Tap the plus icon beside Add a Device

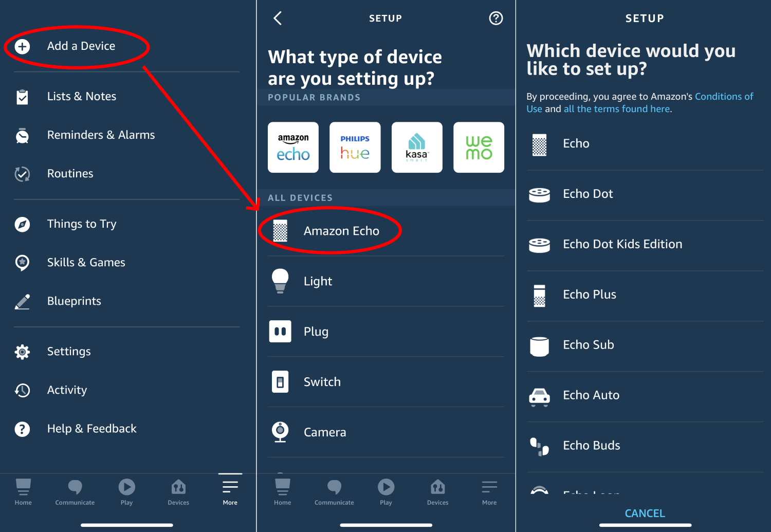[22, 47]
